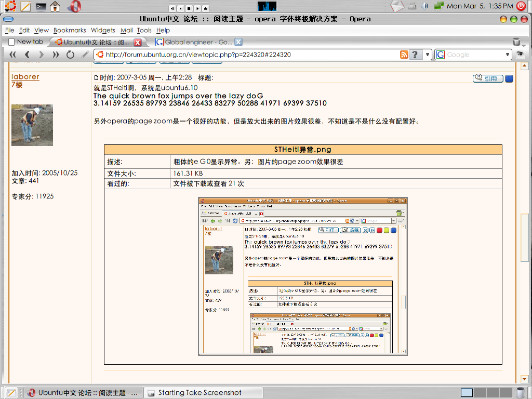Click the eject media button
This screenshot has width=532, height=399.
pyautogui.click(x=206, y=8)
